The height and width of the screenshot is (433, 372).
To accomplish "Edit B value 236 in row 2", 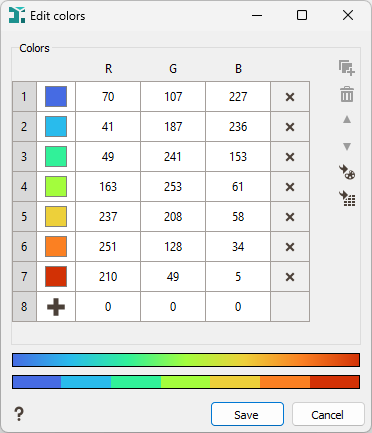I will click(x=238, y=127).
